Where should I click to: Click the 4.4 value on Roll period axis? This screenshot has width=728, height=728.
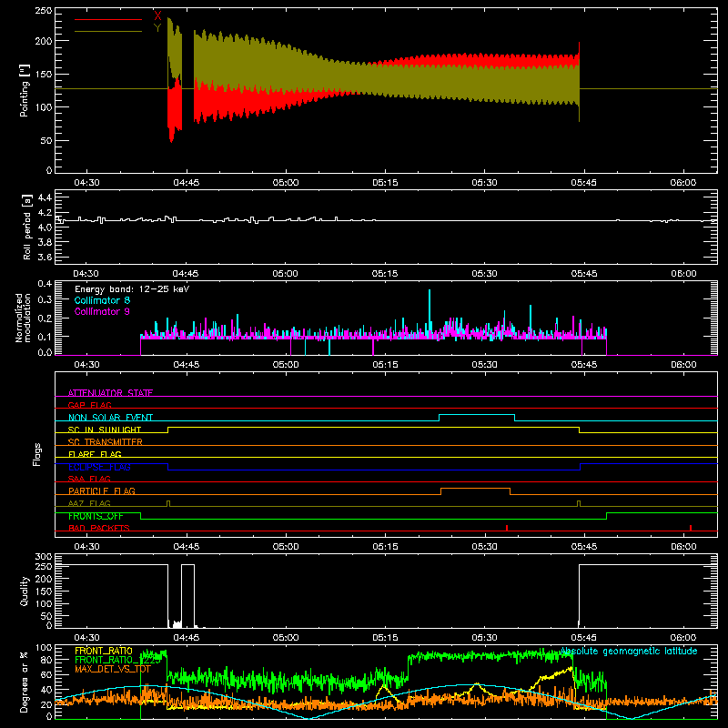click(45, 197)
